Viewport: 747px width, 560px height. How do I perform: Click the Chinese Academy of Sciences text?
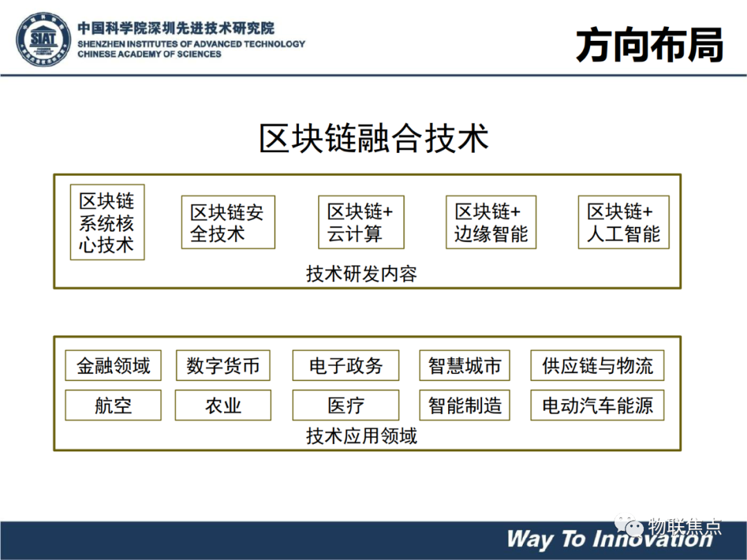pos(149,54)
